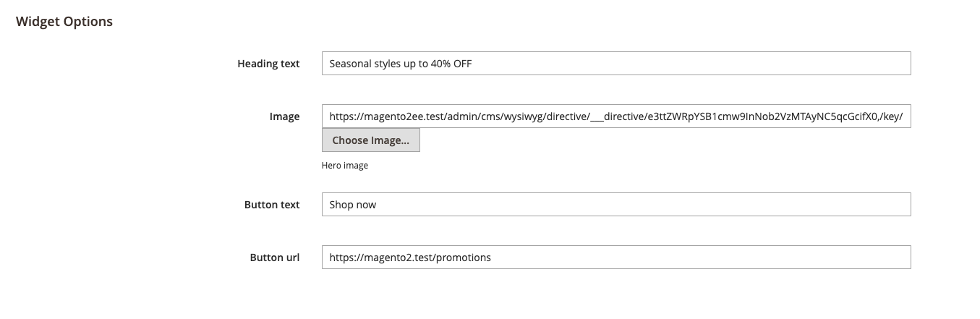Click 'Shop now' text in the Button text field
Screen dimensions: 980x319
coord(353,205)
